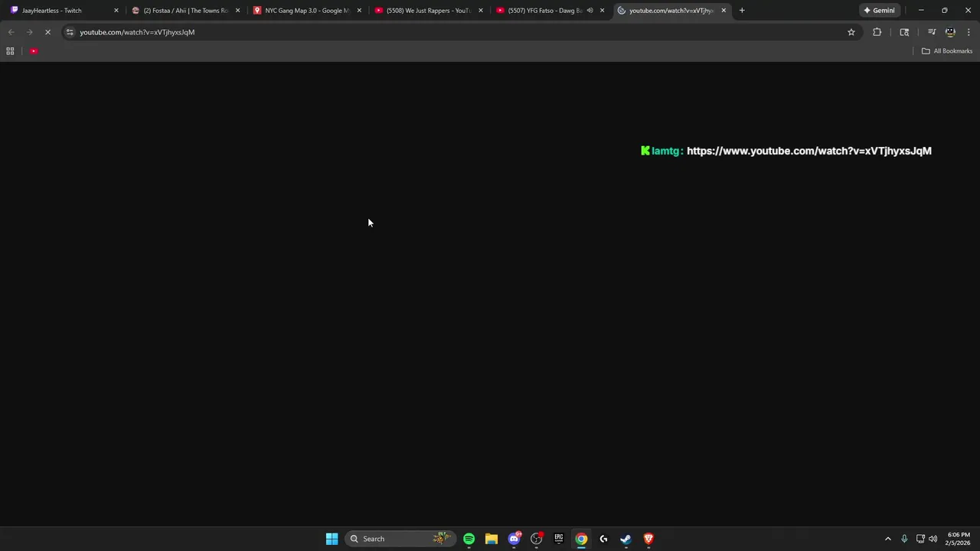Click the Windows taskbar Search box
980x551 pixels.
[x=400, y=539]
